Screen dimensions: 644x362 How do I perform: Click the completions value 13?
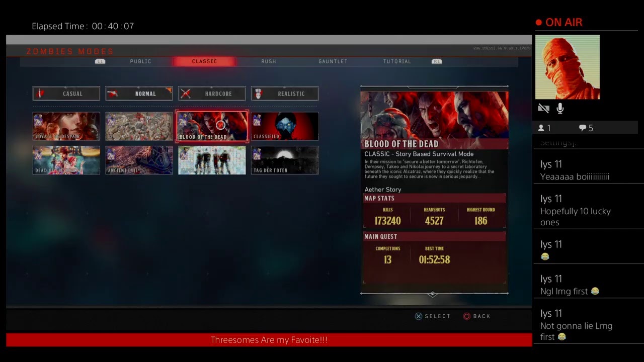point(387,259)
